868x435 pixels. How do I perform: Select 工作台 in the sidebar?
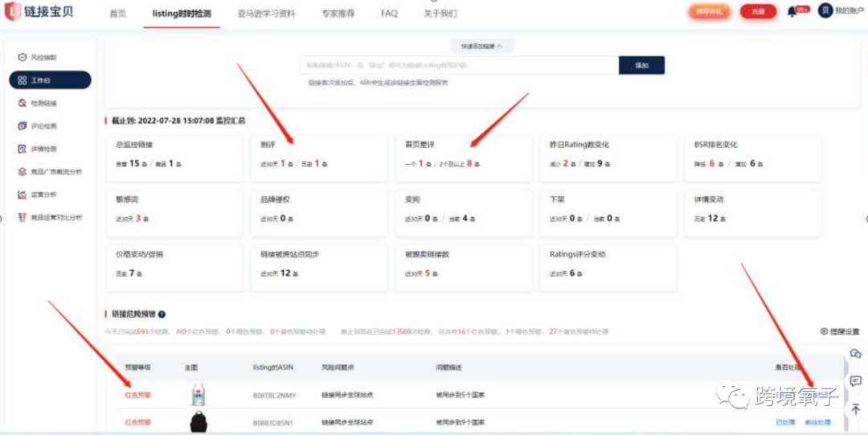[50, 80]
